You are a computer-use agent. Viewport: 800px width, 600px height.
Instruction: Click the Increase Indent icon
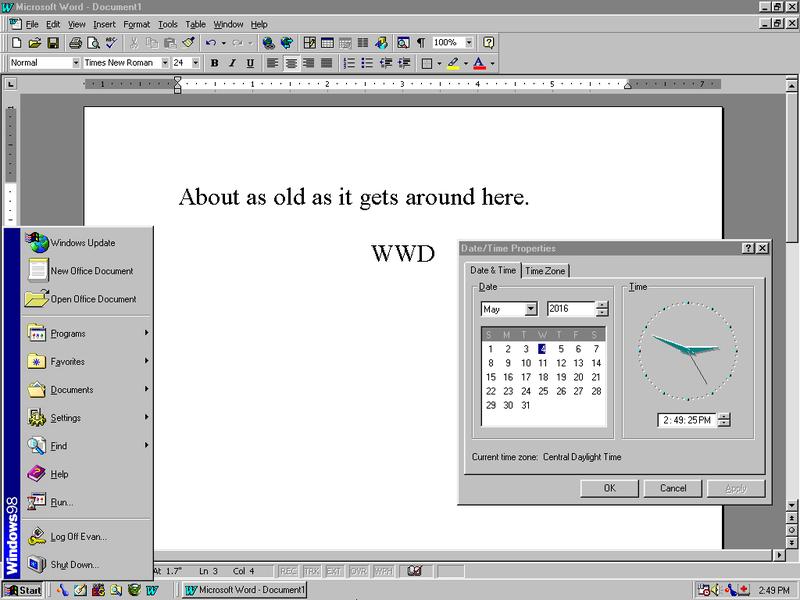[x=404, y=63]
